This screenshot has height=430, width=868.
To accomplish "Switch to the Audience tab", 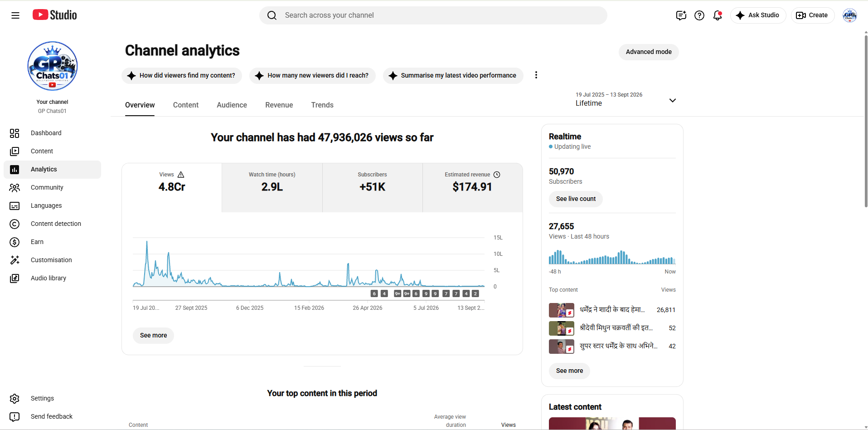I will (x=232, y=105).
